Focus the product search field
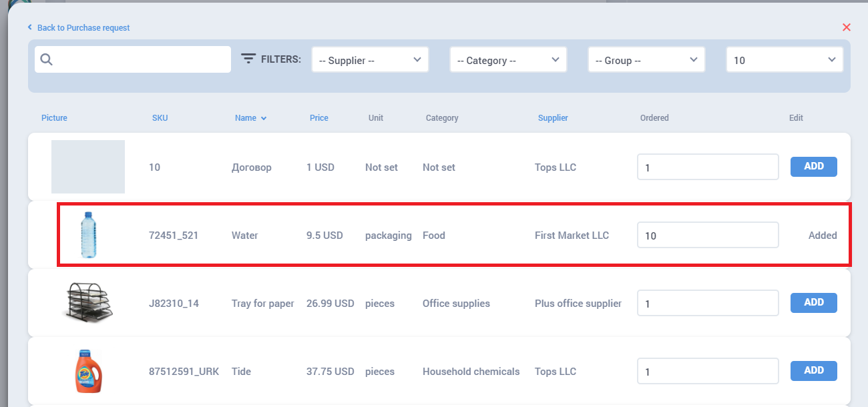This screenshot has height=407, width=868. click(133, 59)
